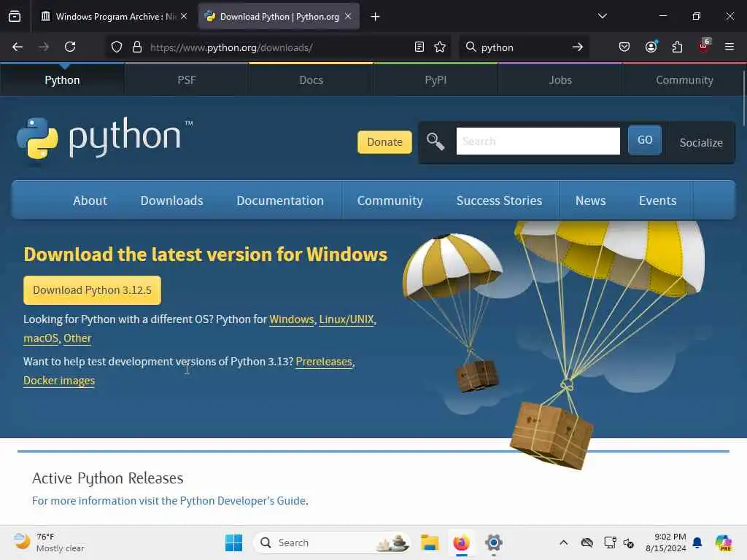The width and height of the screenshot is (747, 560).
Task: Click the site security padlock icon
Action: point(137,47)
